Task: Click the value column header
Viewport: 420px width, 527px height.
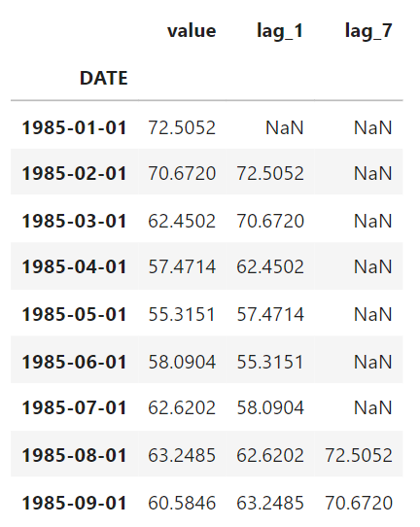Action: tap(192, 31)
